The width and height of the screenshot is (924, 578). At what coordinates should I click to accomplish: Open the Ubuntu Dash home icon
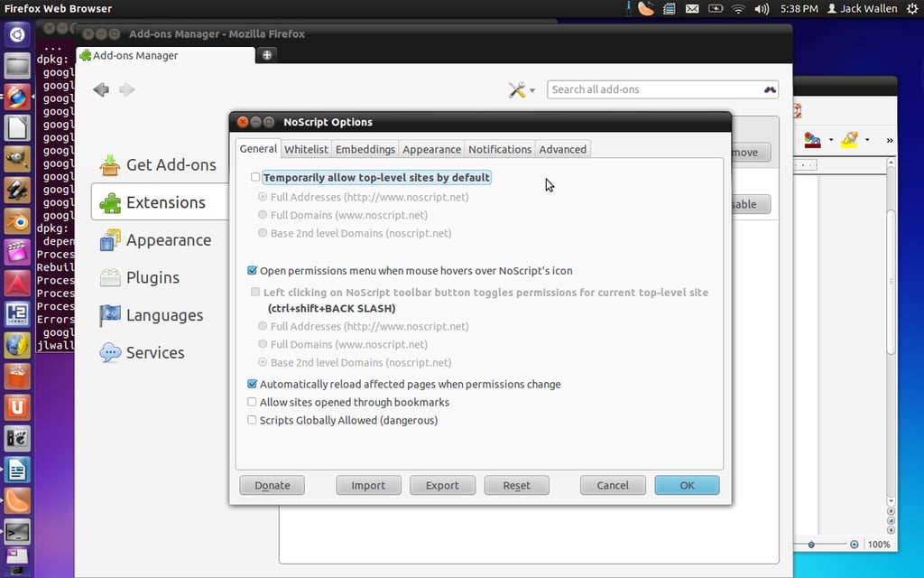click(x=17, y=35)
